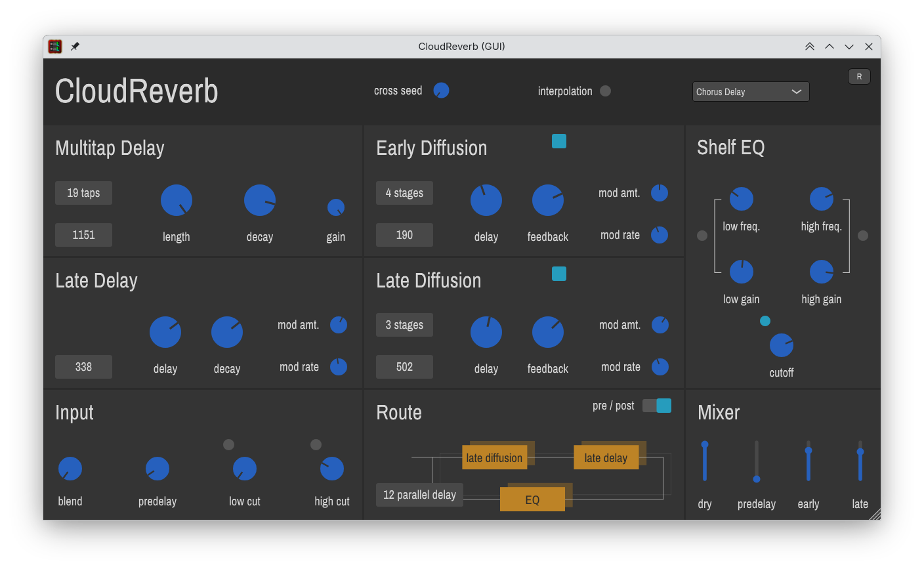Click the Input predelay knob
924x571 pixels.
click(157, 469)
